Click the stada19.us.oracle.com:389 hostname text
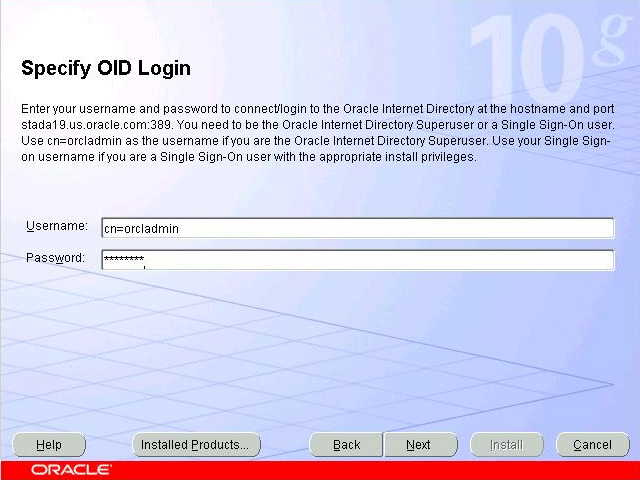Viewport: 640px width, 480px height. [x=96, y=124]
